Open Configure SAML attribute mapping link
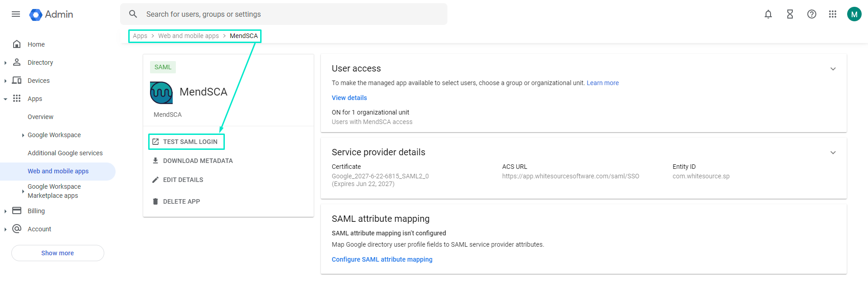The width and height of the screenshot is (868, 282). (x=382, y=259)
